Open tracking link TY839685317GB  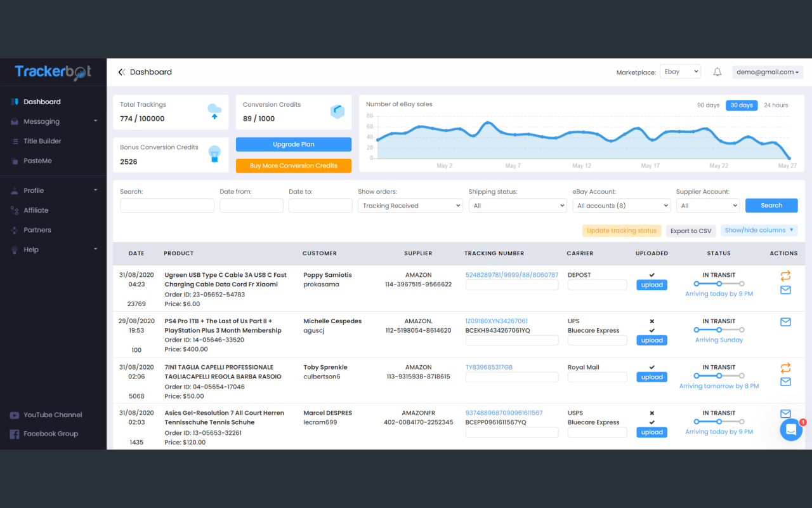pos(489,368)
